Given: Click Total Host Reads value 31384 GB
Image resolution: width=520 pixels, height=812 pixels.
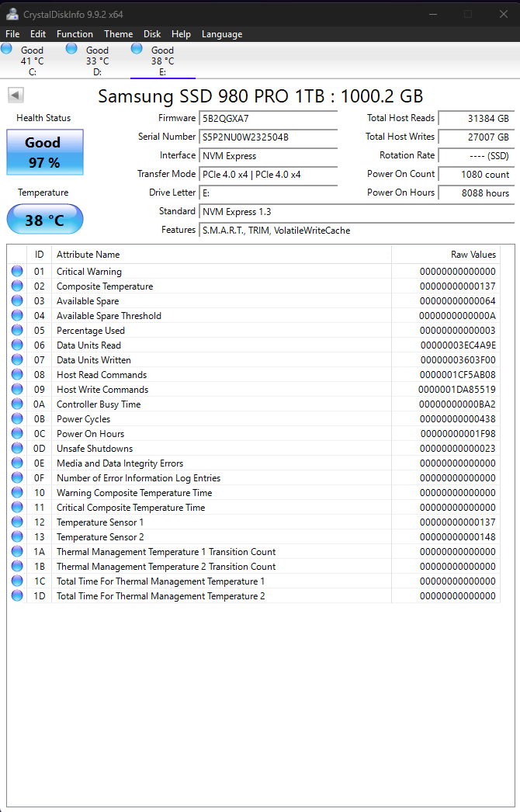Looking at the screenshot, I should tap(476, 118).
